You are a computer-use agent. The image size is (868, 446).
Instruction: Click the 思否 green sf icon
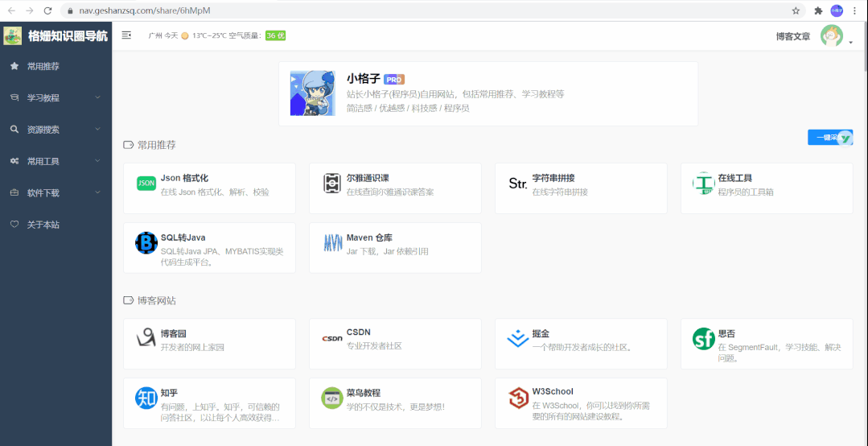click(x=704, y=338)
